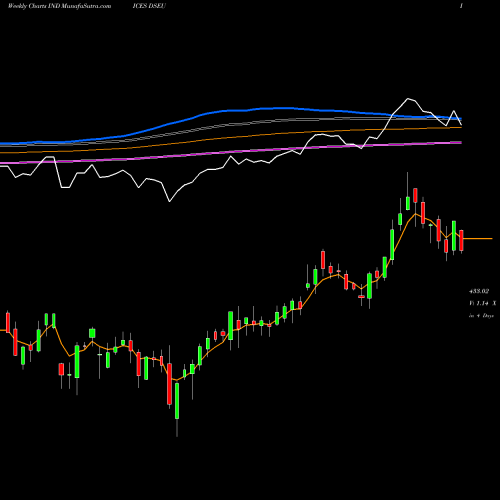Click the 'V: 1.14 X' volume text
The width and height of the screenshot is (500, 500).
point(483,303)
